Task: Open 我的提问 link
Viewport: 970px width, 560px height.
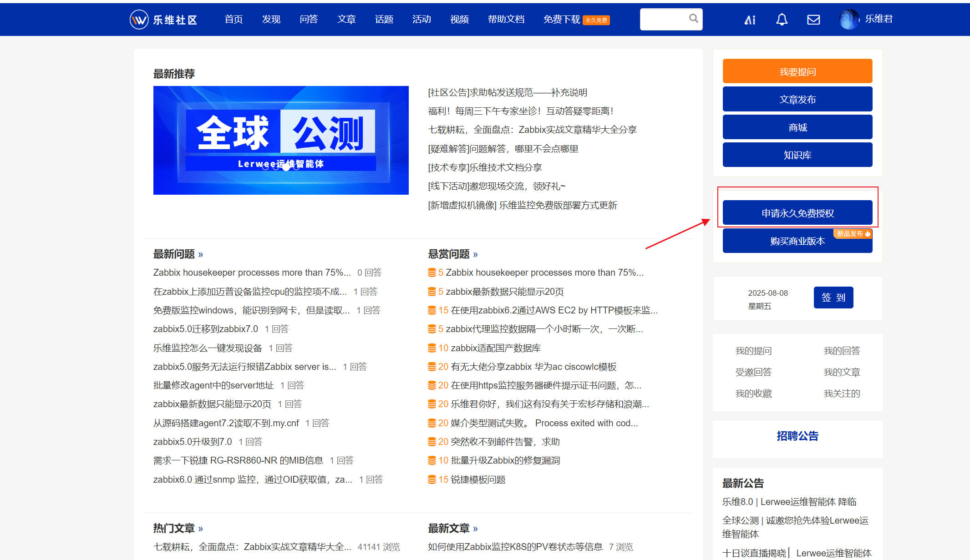Action: (x=754, y=351)
